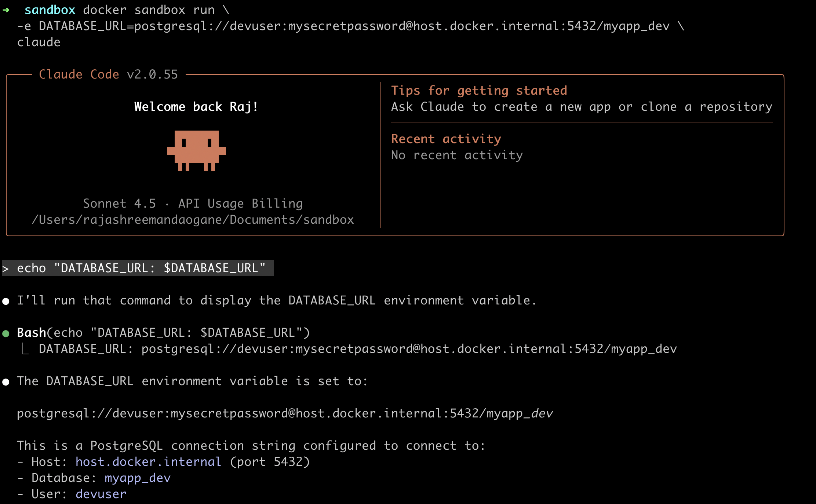The height and width of the screenshot is (504, 816).
Task: Click the "Tips for getting started" heading
Action: pyautogui.click(x=479, y=91)
